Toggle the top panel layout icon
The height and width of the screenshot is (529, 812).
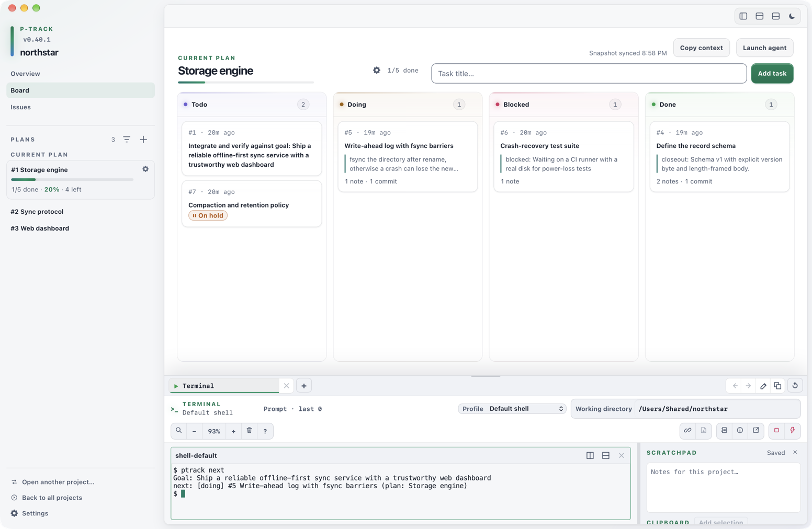pyautogui.click(x=759, y=16)
